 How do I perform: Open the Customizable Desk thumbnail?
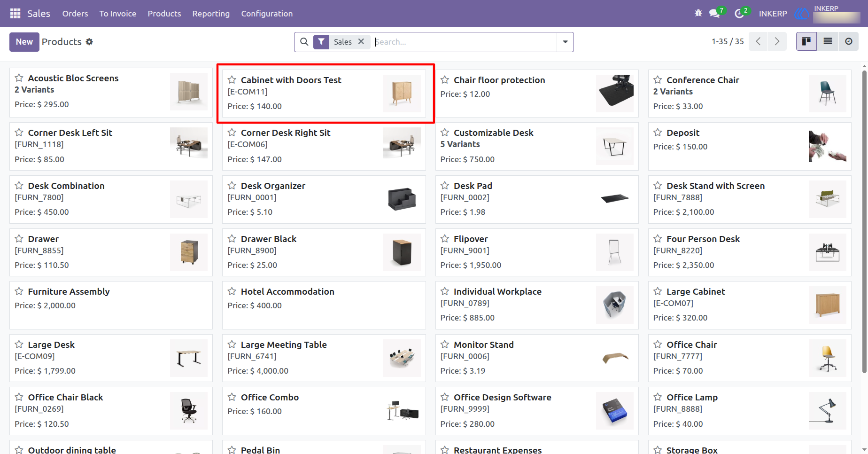[x=614, y=146]
